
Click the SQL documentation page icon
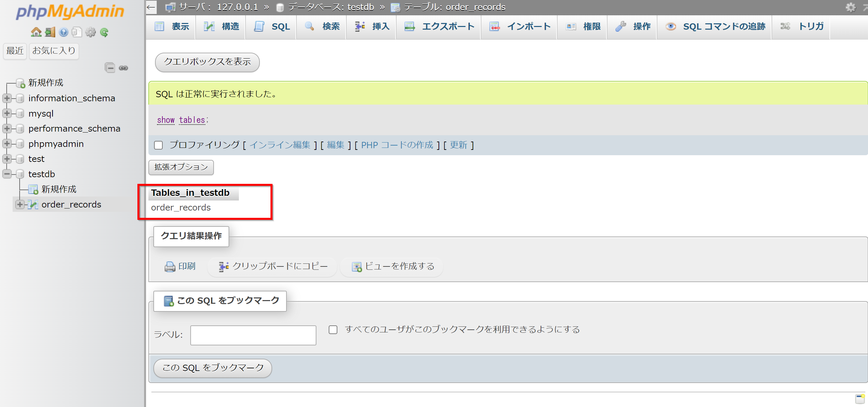click(77, 32)
